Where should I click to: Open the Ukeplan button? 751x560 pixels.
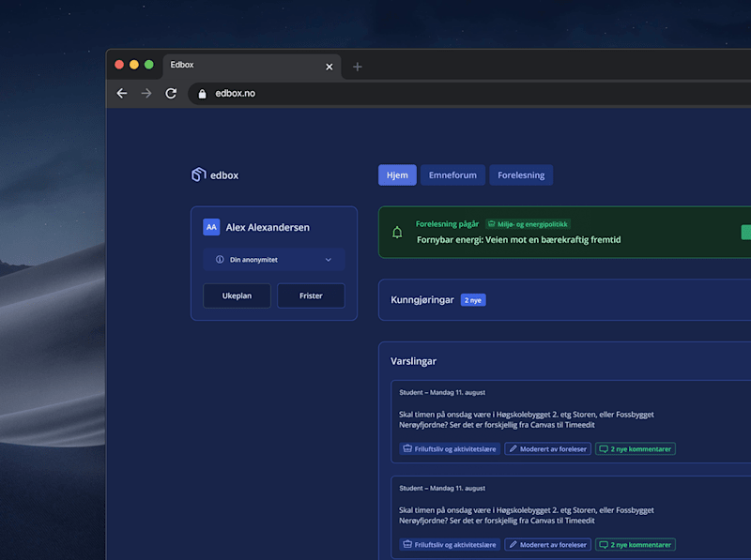[237, 295]
